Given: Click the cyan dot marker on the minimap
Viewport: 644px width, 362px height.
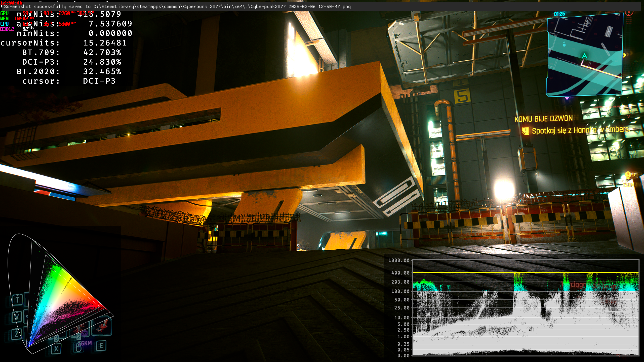Looking at the screenshot, I should 564,45.
